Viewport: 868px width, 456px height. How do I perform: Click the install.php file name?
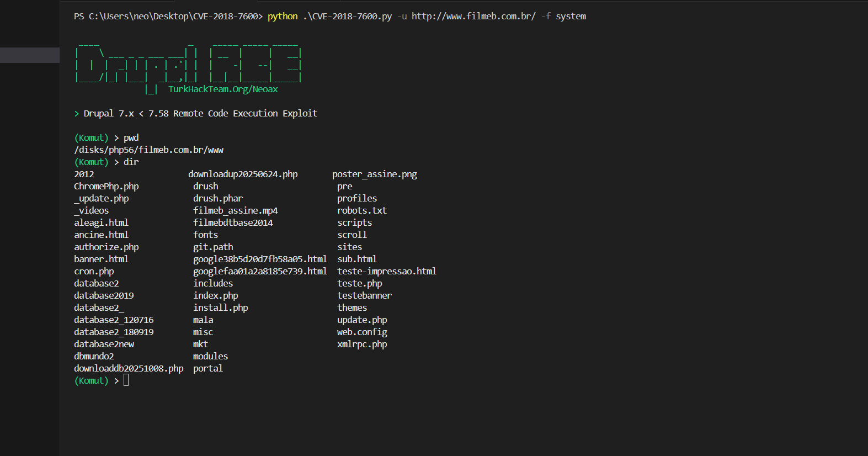click(221, 308)
